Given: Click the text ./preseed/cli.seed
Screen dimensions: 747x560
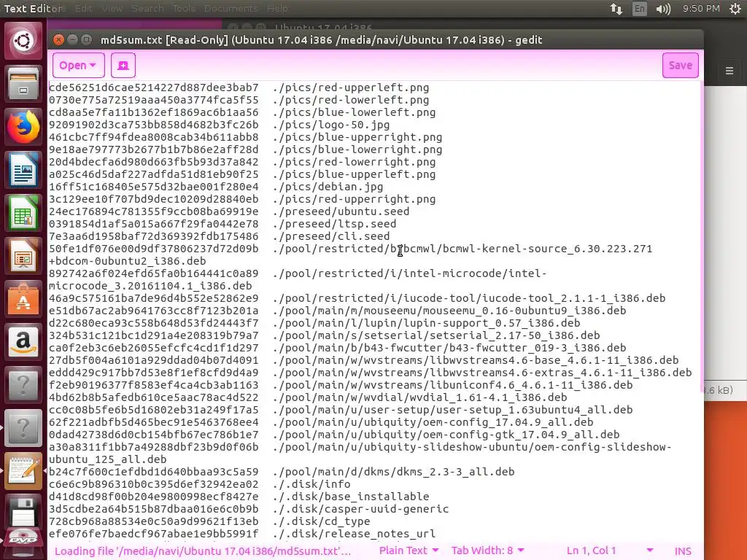Looking at the screenshot, I should (331, 236).
